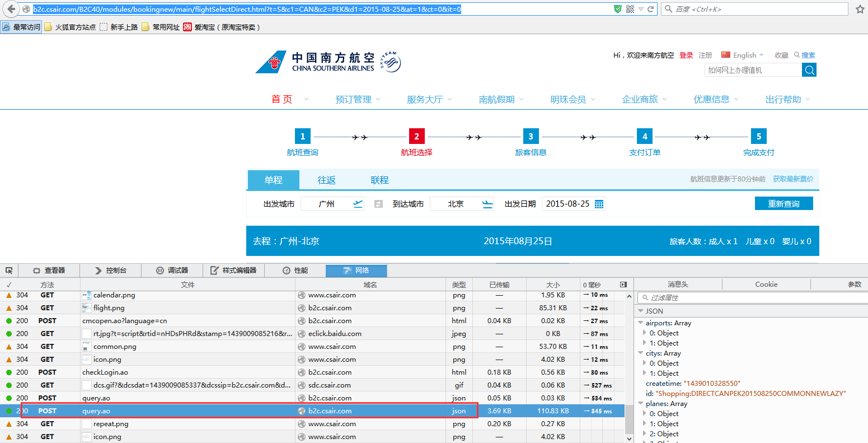This screenshot has width=868, height=443.
Task: Click the 收藏 favorites link
Action: (781, 55)
